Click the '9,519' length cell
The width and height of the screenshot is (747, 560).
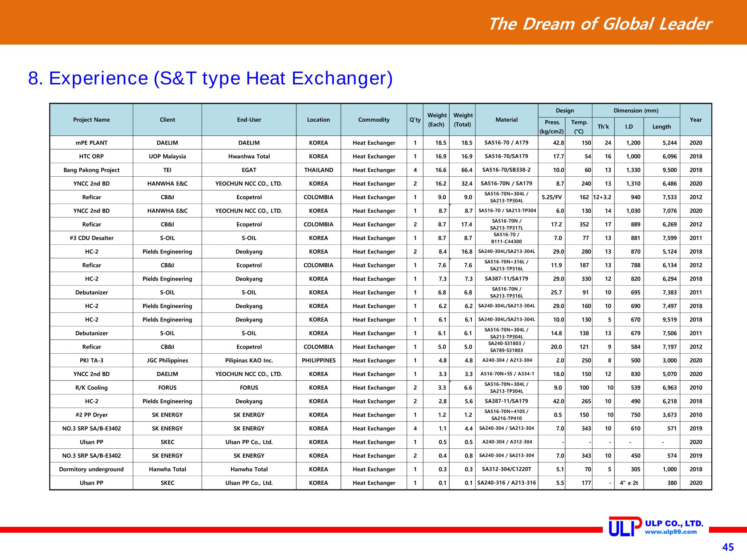[662, 320]
